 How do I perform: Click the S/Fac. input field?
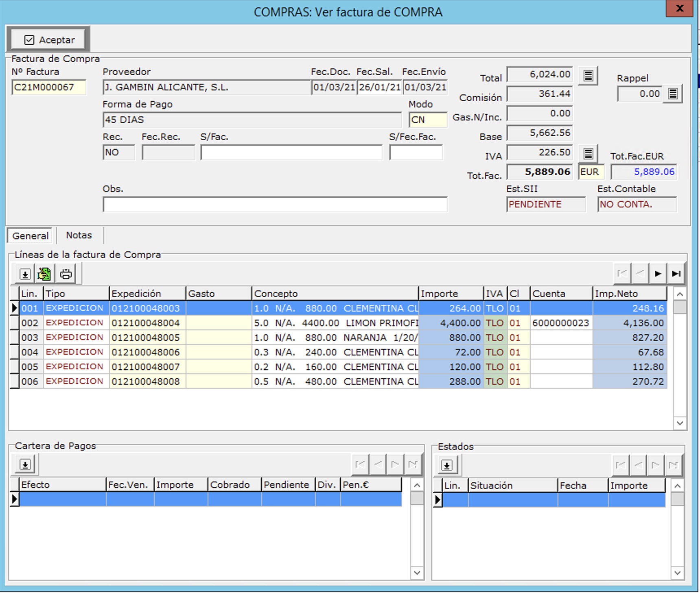pyautogui.click(x=291, y=153)
